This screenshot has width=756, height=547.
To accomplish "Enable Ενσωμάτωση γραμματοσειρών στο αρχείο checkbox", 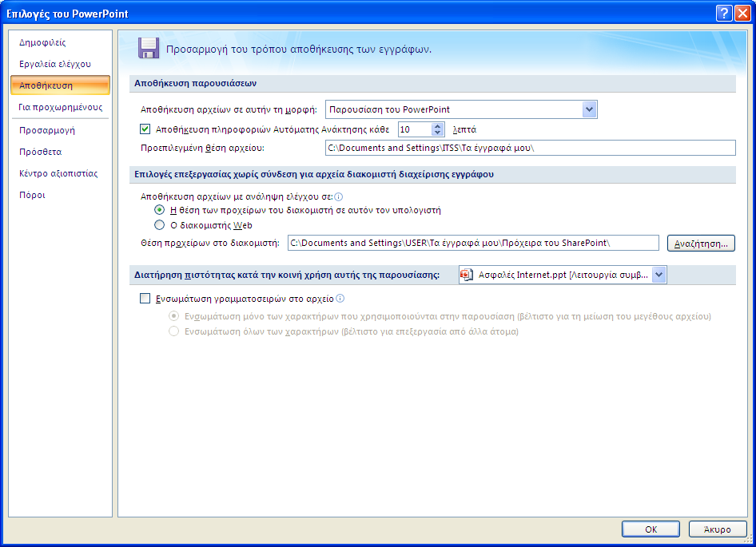I will [x=145, y=299].
